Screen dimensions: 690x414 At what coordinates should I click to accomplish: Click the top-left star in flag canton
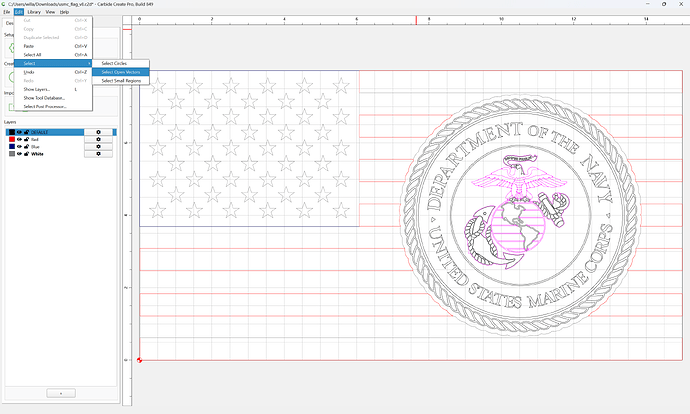(158, 85)
